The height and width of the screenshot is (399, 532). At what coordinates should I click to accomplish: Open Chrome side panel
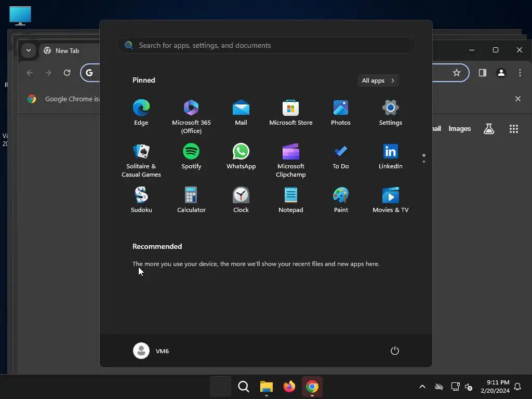[483, 73]
